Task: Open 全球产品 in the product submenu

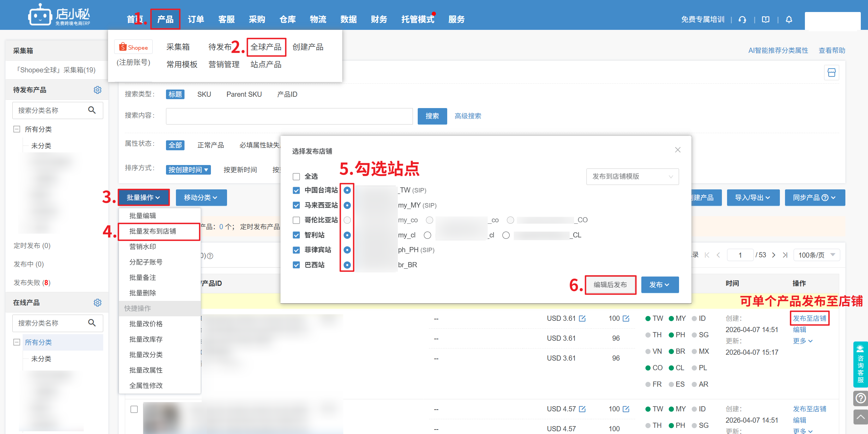Action: point(266,47)
